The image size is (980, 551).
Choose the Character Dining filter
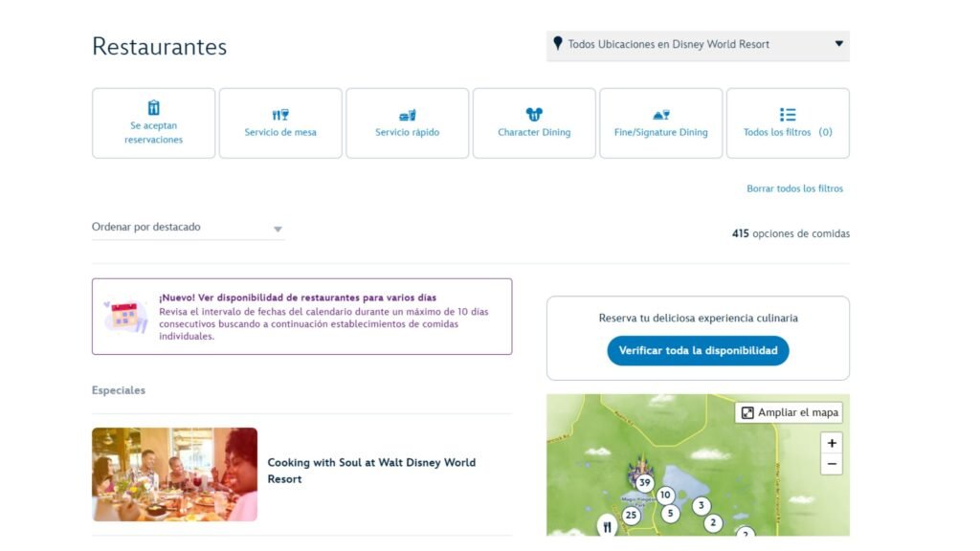pyautogui.click(x=534, y=123)
